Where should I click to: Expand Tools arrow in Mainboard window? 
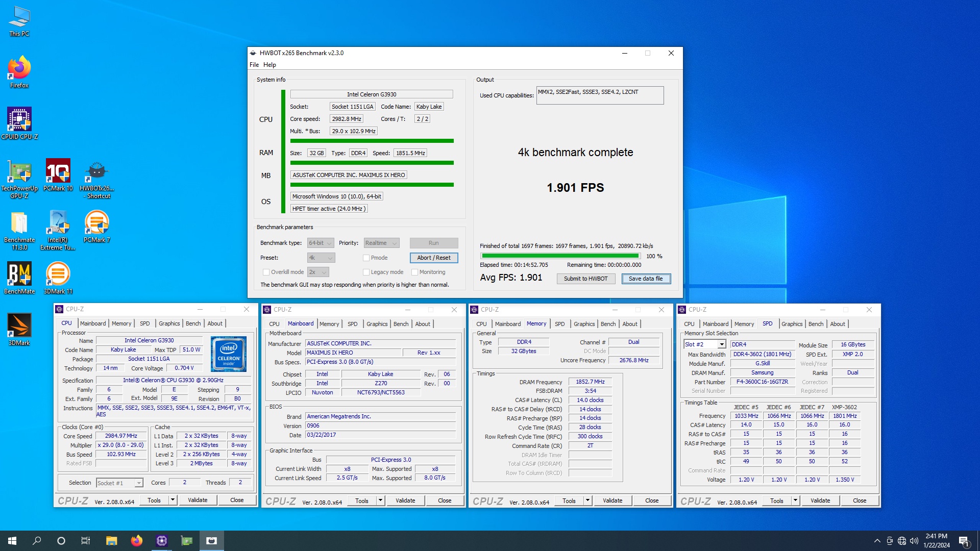click(x=381, y=500)
